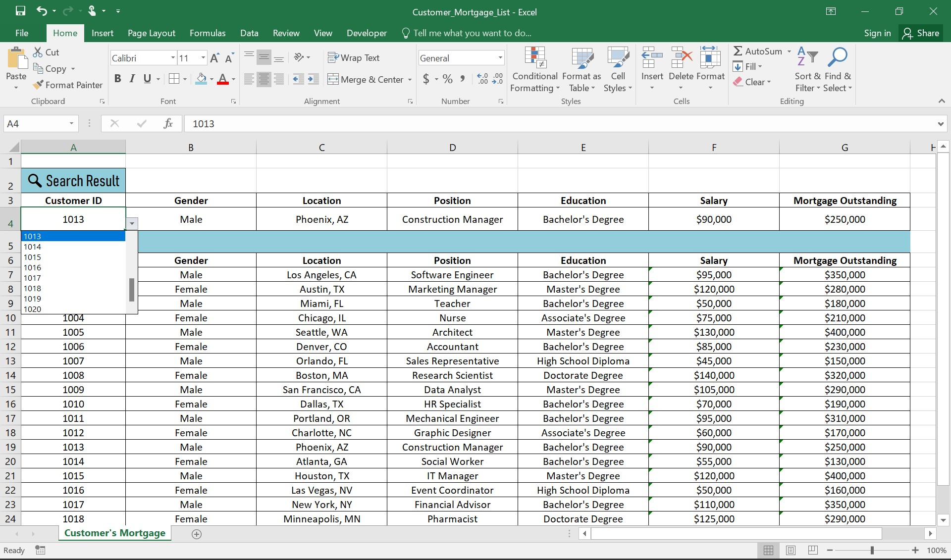Add a new sheet with the plus button

pyautogui.click(x=197, y=534)
